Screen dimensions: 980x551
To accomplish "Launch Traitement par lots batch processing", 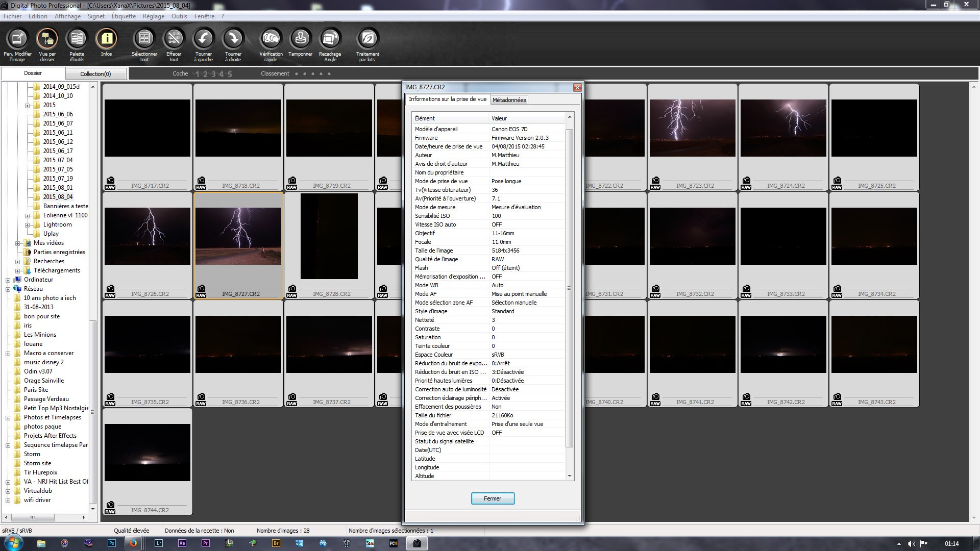I will pos(367,39).
